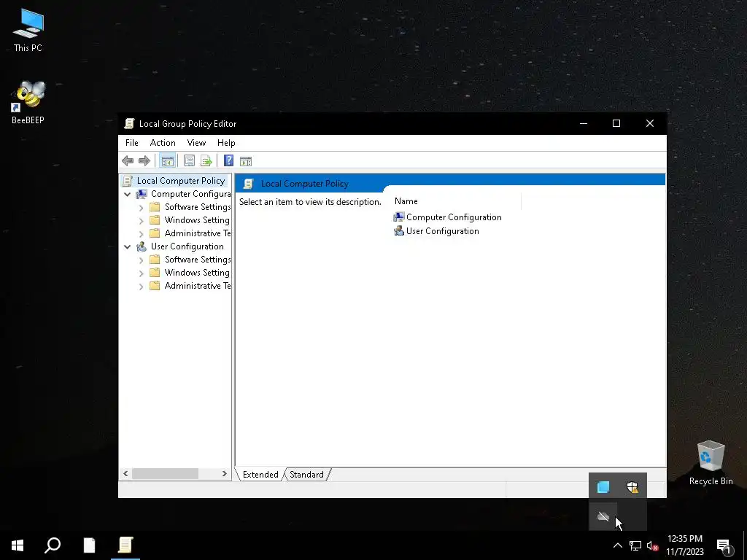The height and width of the screenshot is (560, 747).
Task: Click the taskbar clock and date
Action: click(684, 545)
